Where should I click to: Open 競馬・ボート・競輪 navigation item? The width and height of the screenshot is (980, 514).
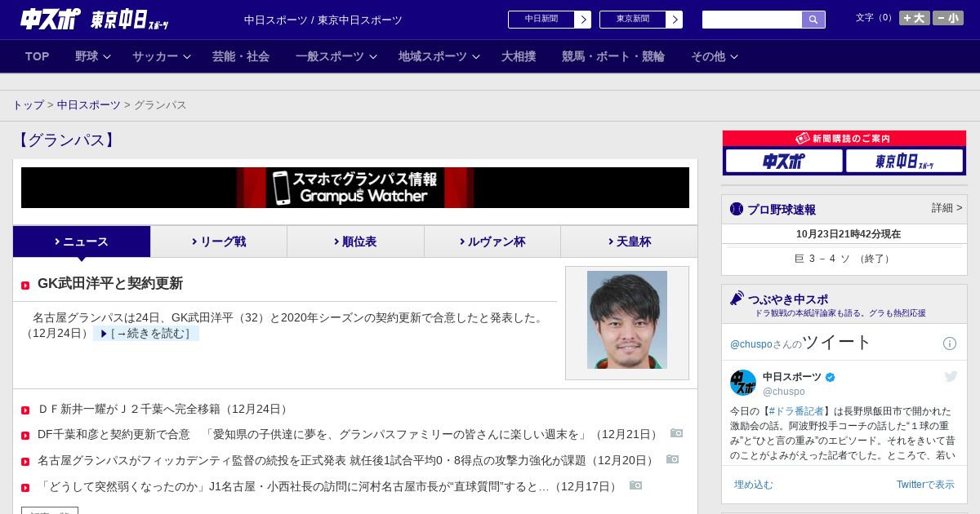coord(613,56)
